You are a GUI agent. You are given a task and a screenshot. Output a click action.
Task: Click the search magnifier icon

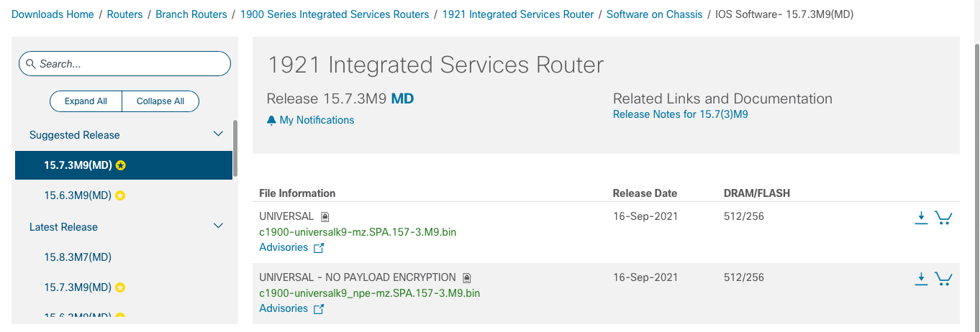(30, 64)
